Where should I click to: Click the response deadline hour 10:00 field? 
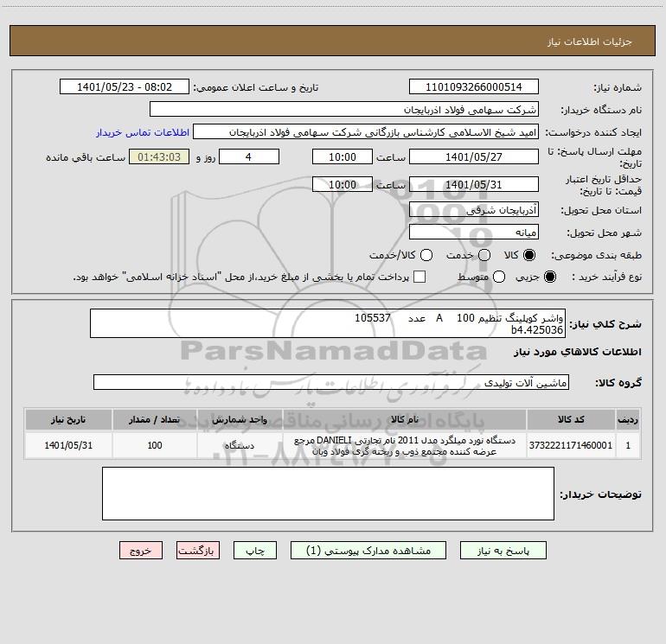tap(343, 156)
